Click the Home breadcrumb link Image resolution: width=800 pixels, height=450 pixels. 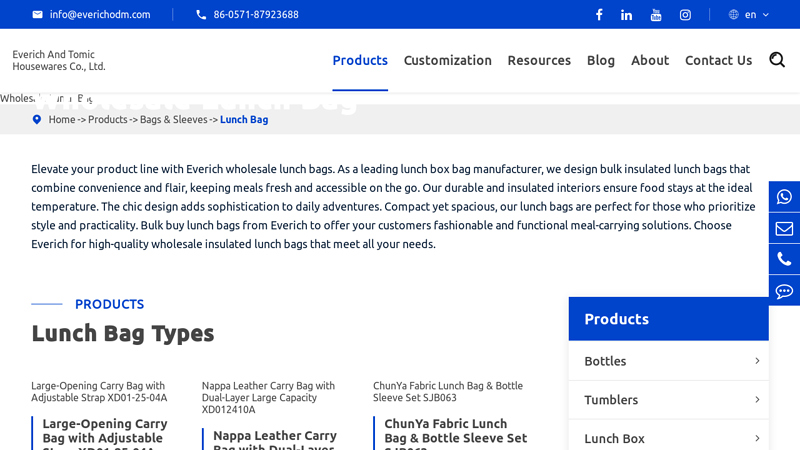(62, 120)
